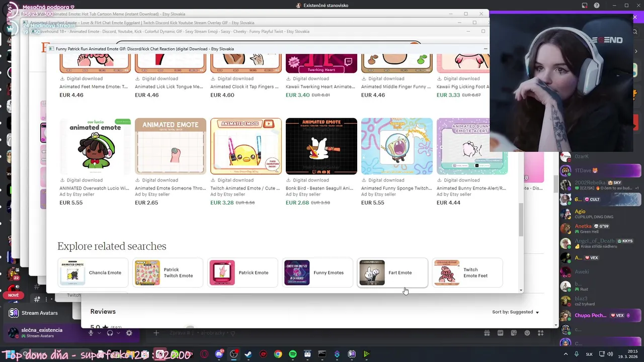Open Animated Lick Lick Tongue listing title
Screen dimensions: 644x362
(x=169, y=86)
